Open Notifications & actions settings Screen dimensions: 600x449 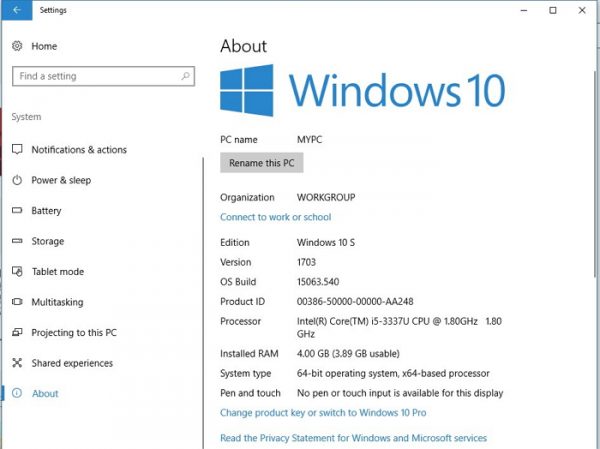click(79, 149)
